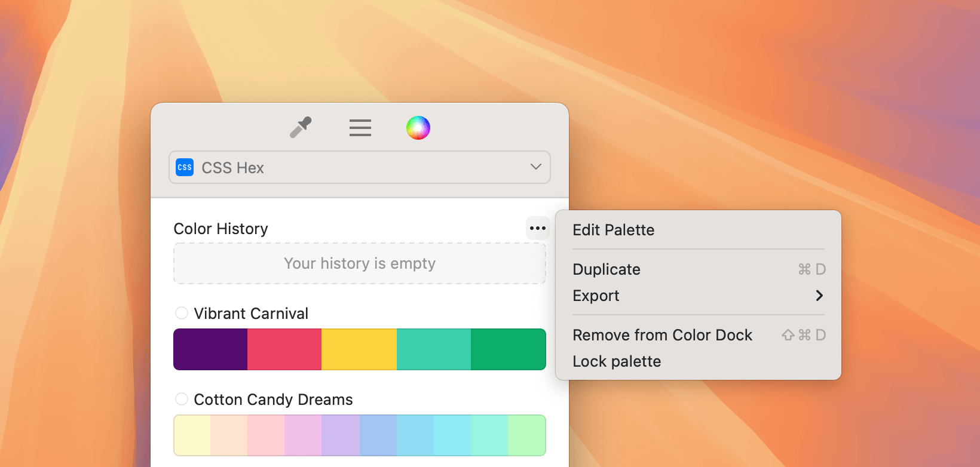Click the CSS badge icon in format selector
This screenshot has width=980, height=467.
185,167
